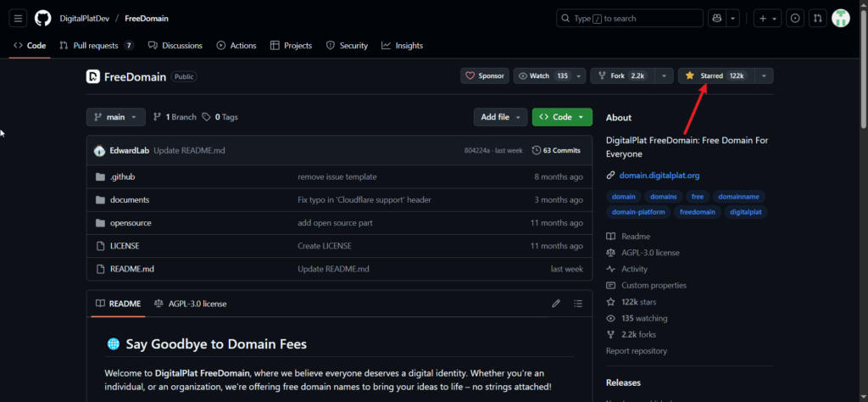Open the documents folder

click(130, 200)
